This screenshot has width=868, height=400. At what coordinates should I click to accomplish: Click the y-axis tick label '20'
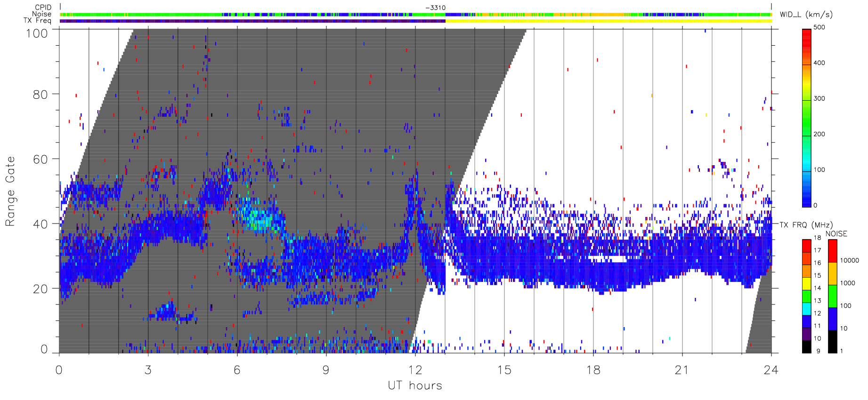(x=40, y=289)
